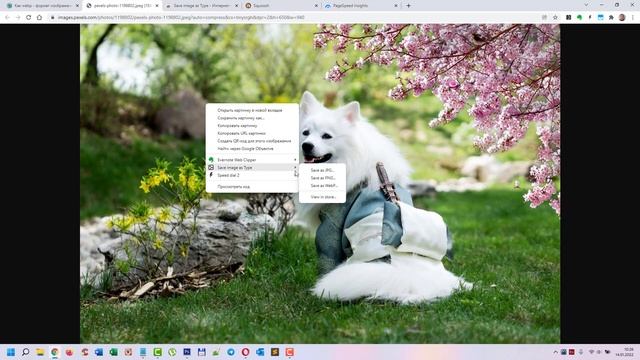Go back to previous page
Image resolution: width=640 pixels, height=360 pixels.
point(7,18)
